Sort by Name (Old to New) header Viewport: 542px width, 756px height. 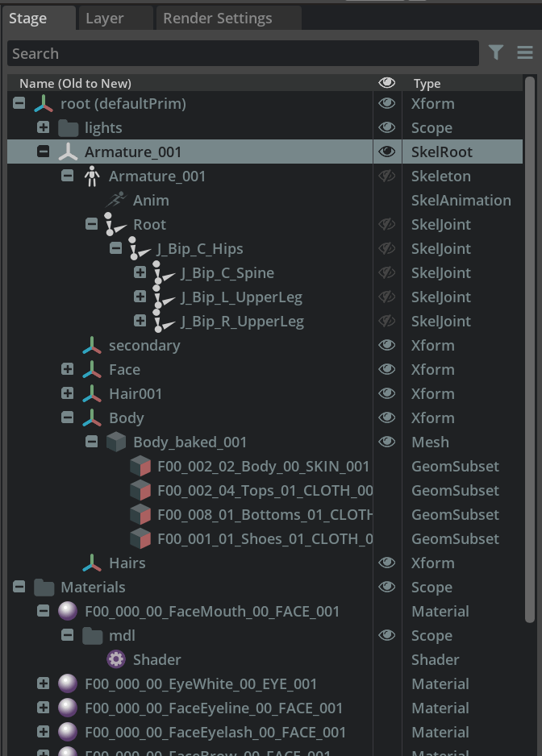[75, 84]
